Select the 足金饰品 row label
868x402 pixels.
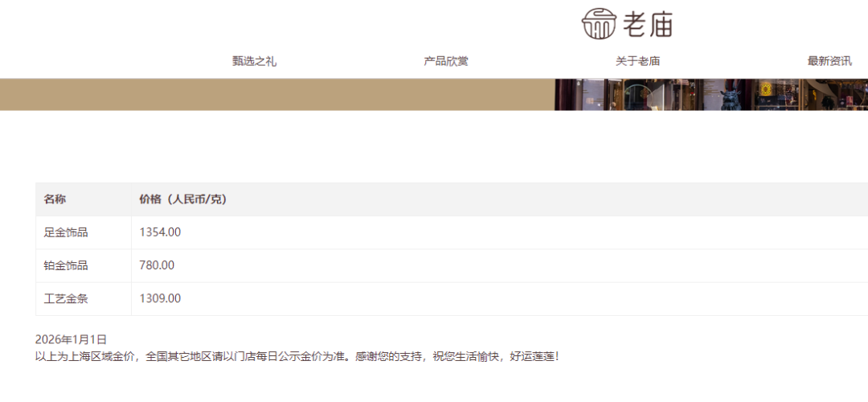point(66,232)
